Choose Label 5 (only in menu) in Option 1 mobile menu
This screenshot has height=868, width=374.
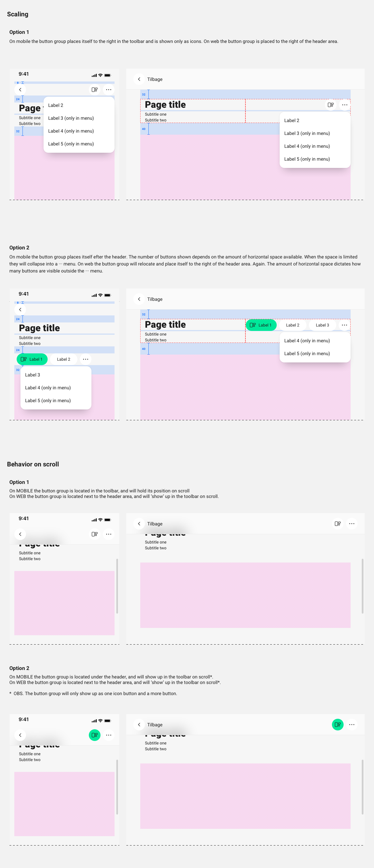tap(79, 144)
